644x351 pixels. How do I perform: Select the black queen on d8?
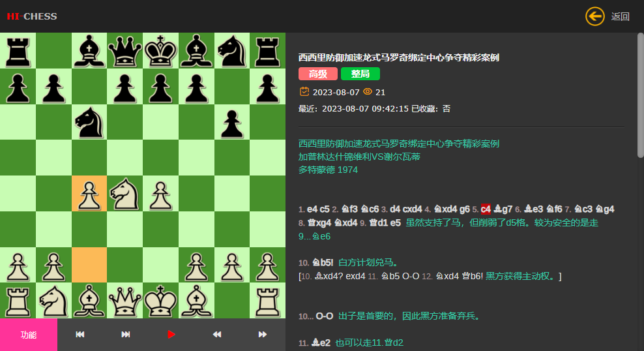point(125,50)
